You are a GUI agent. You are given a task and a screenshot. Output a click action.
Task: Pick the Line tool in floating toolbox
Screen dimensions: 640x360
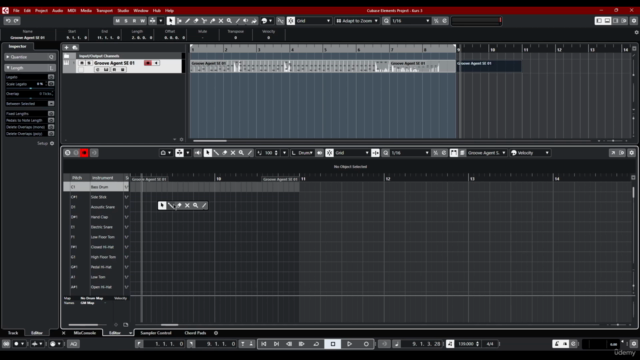(x=204, y=205)
